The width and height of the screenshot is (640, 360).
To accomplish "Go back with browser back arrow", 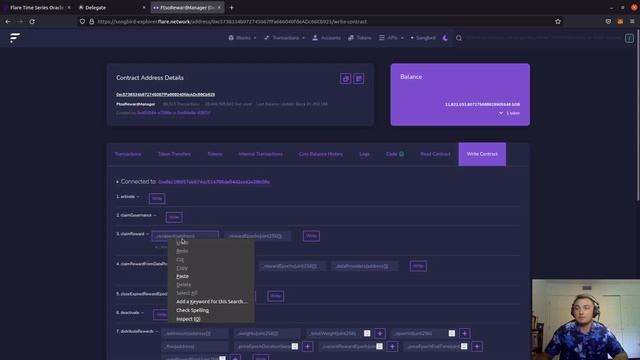I will [8, 21].
